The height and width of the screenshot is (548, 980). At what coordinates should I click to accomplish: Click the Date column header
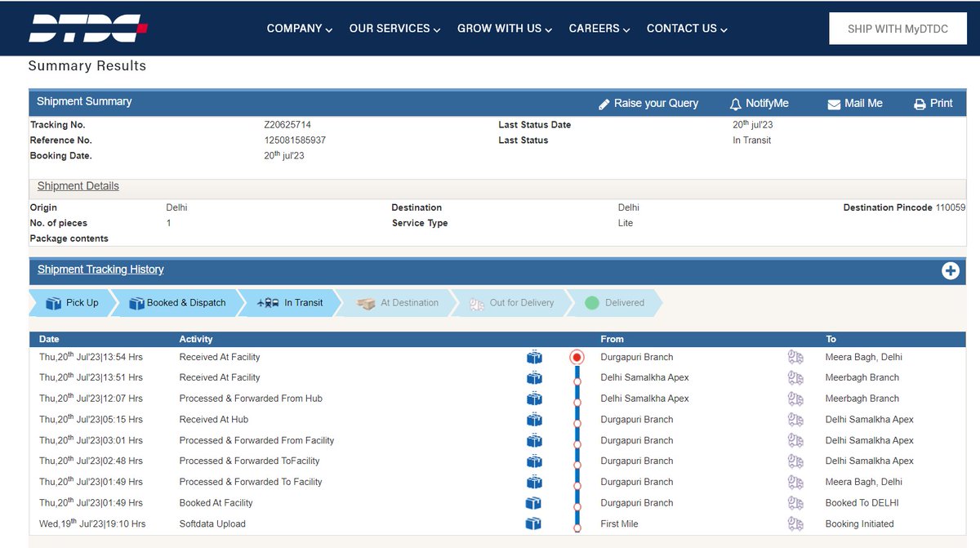49,339
